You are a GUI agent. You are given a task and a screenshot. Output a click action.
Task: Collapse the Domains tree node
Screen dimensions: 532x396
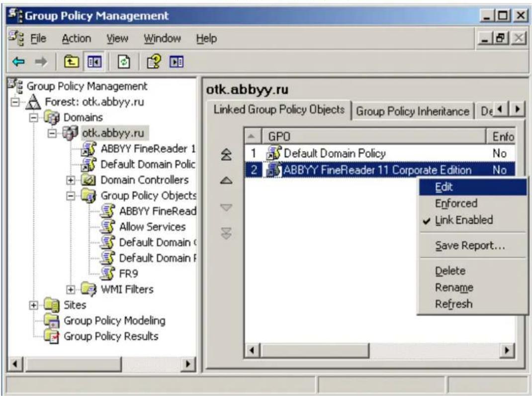34,117
